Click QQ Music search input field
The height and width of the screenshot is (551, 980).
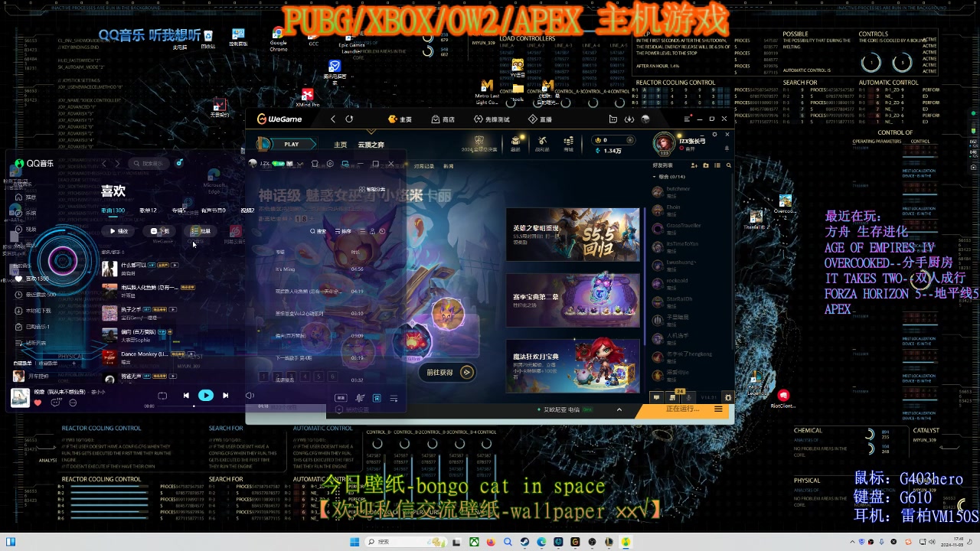point(149,163)
